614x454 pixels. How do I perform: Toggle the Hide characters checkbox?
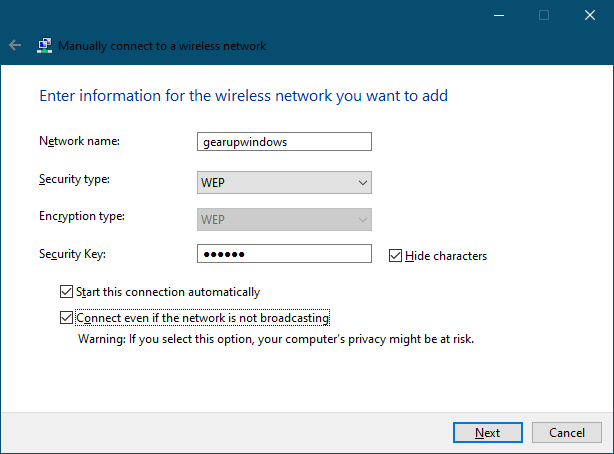coord(396,256)
